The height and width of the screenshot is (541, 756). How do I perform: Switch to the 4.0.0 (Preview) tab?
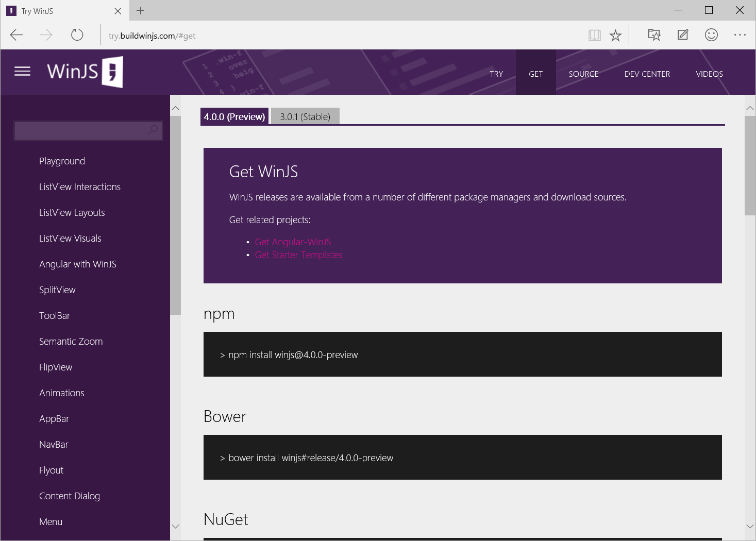[x=234, y=116]
